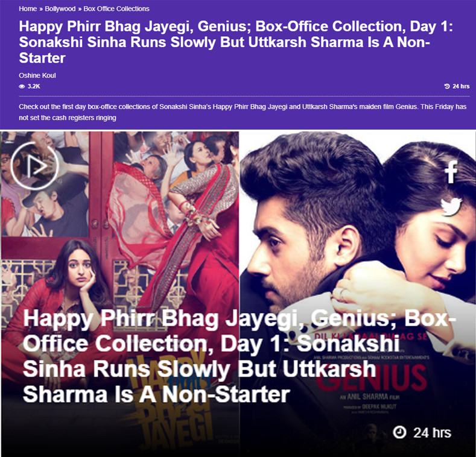
Task: Click the 3.2K view count
Action: tap(34, 86)
